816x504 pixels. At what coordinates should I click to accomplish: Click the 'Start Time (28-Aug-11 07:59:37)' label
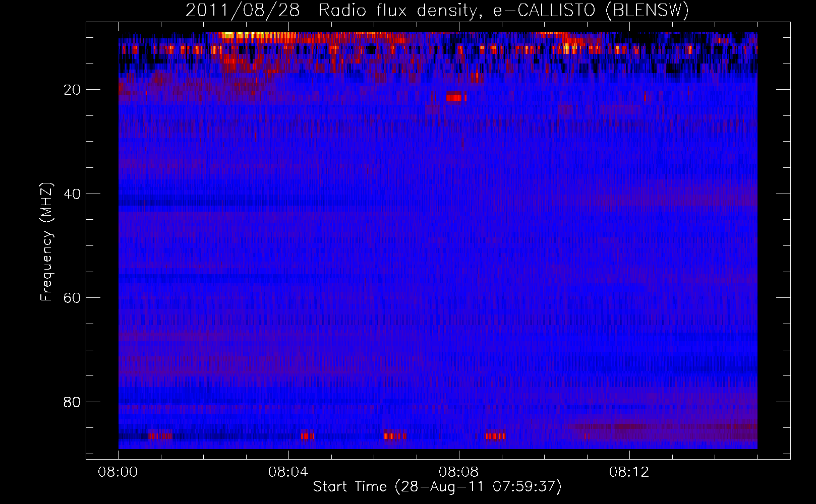pos(437,487)
